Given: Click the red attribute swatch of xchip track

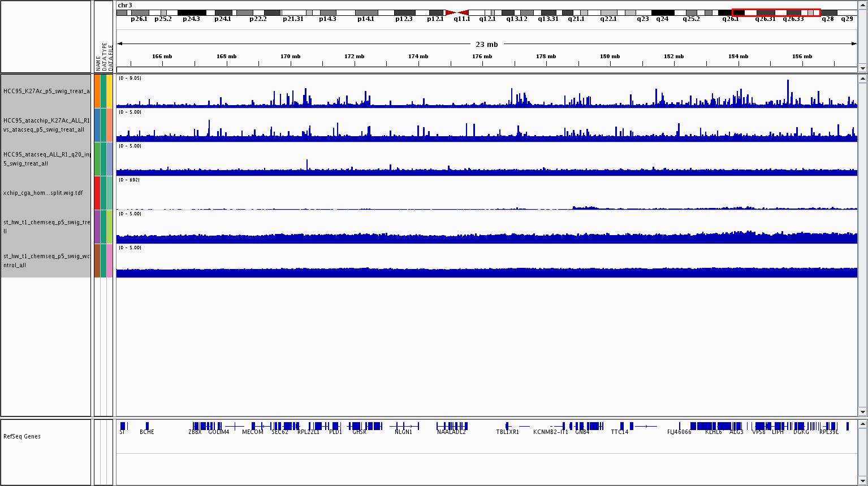Looking at the screenshot, I should click(x=97, y=193).
